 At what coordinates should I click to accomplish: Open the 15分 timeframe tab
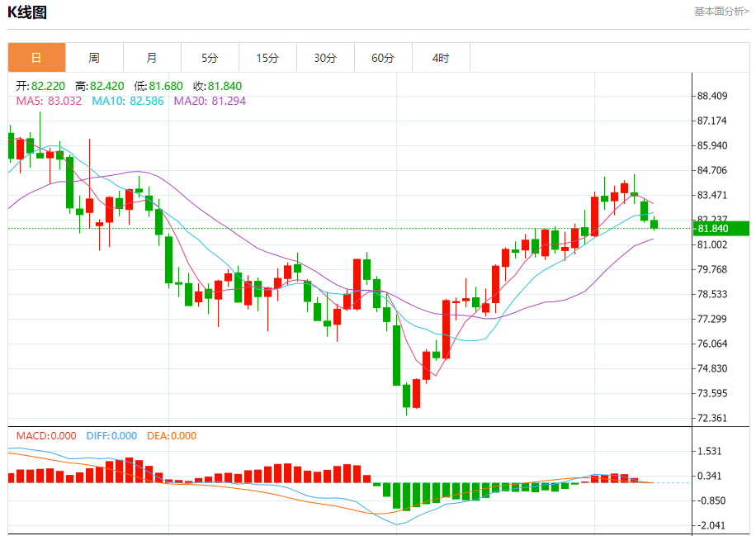[x=267, y=58]
